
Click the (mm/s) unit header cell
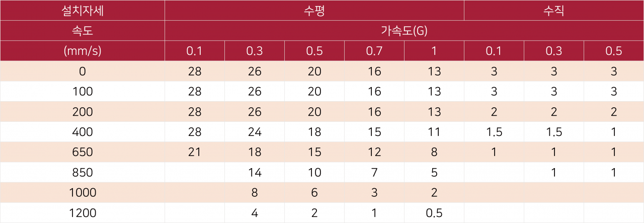pos(82,51)
